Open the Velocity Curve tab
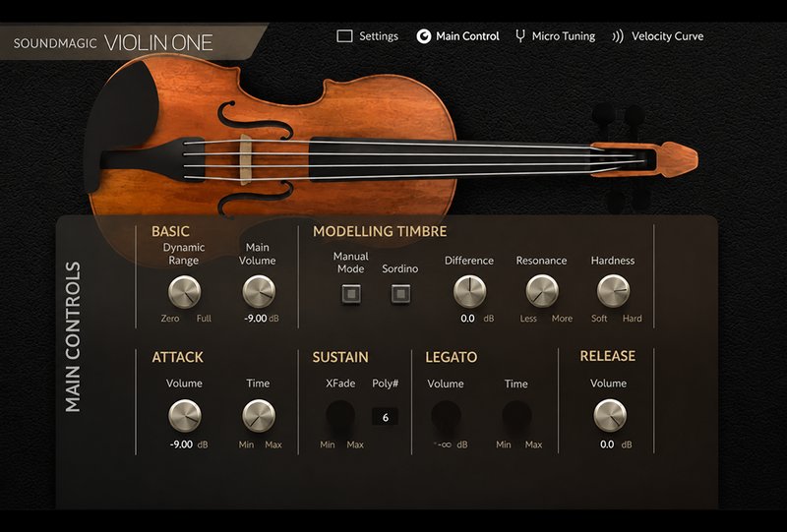The image size is (787, 532). pyautogui.click(x=667, y=36)
